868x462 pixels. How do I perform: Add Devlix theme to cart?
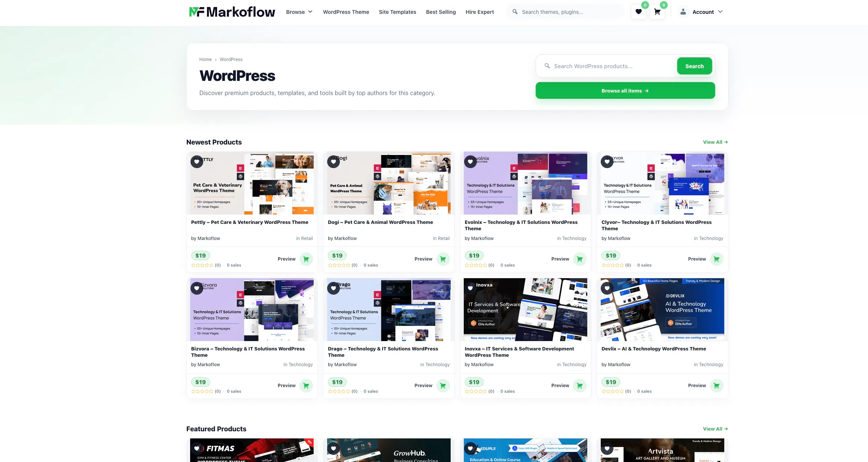[716, 386]
